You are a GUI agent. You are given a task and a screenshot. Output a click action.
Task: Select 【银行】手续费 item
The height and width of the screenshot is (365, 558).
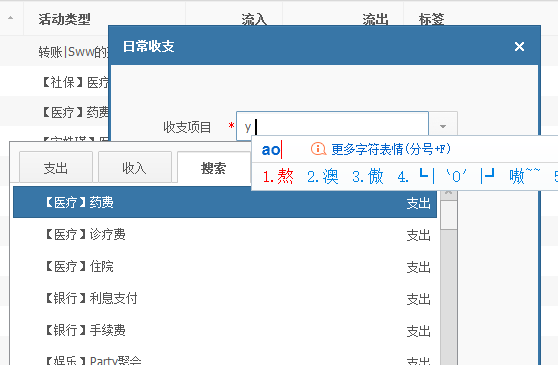[x=225, y=330]
